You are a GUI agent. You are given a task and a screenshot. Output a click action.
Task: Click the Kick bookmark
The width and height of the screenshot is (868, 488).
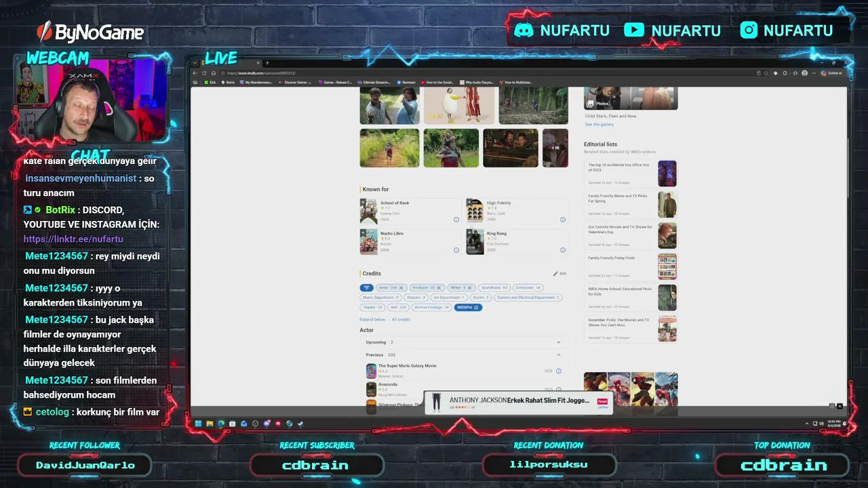[210, 82]
